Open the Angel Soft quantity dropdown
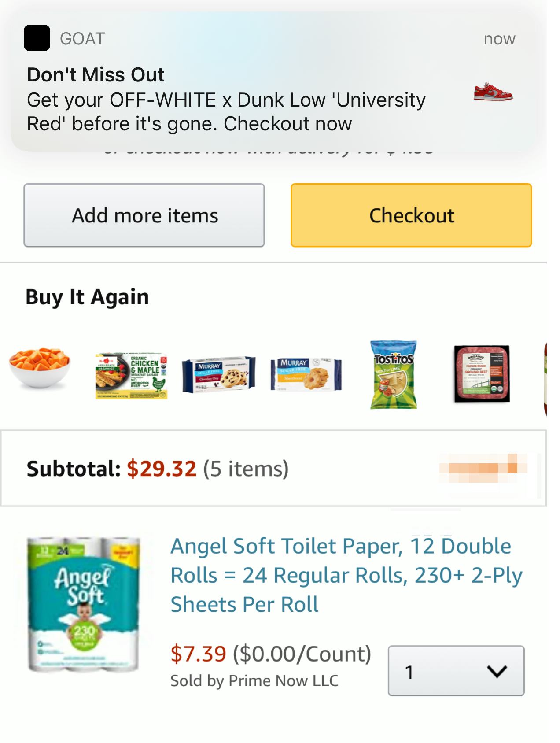The image size is (560, 743). (456, 671)
